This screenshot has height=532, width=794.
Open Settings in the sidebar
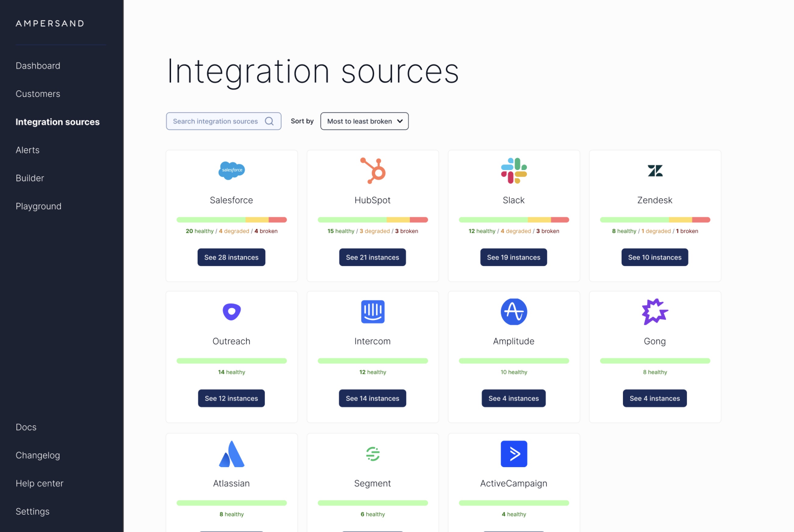coord(33,511)
